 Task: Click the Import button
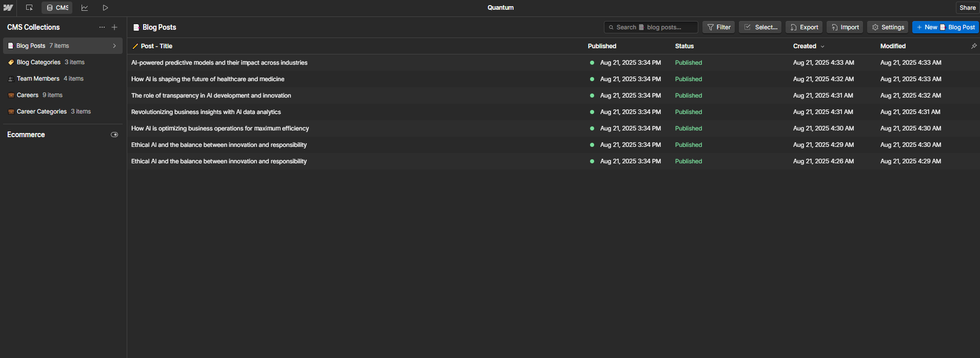pos(845,27)
